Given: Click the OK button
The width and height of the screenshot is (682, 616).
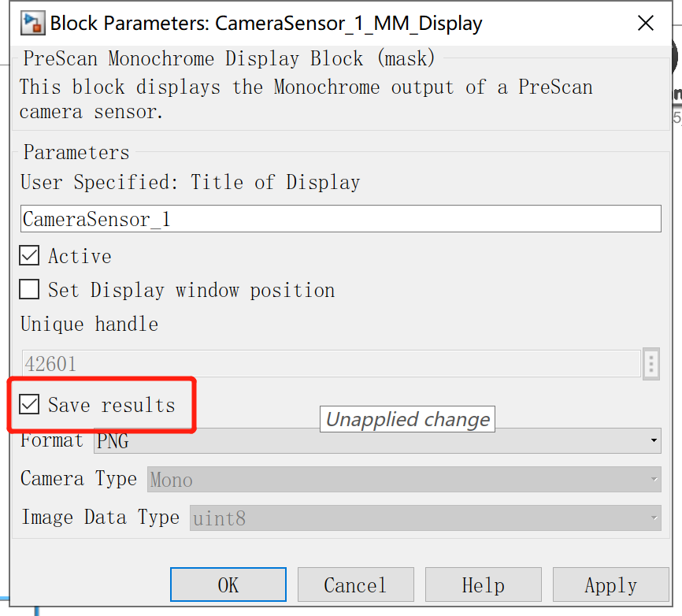Looking at the screenshot, I should coord(228,584).
